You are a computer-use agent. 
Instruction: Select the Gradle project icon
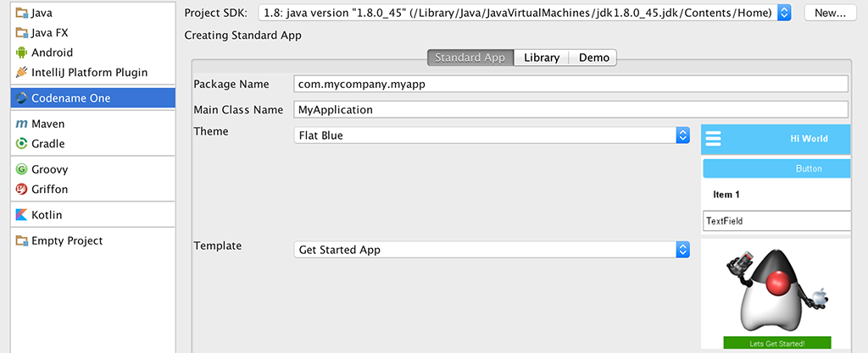(x=22, y=144)
